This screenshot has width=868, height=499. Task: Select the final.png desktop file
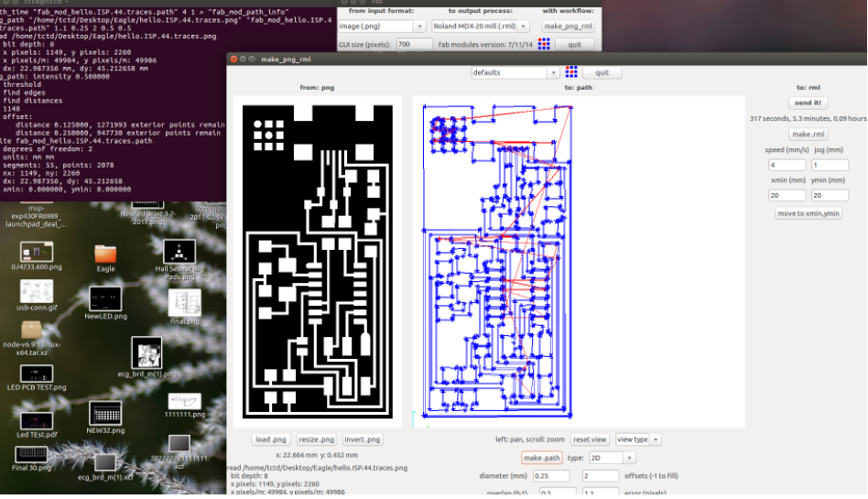184,308
